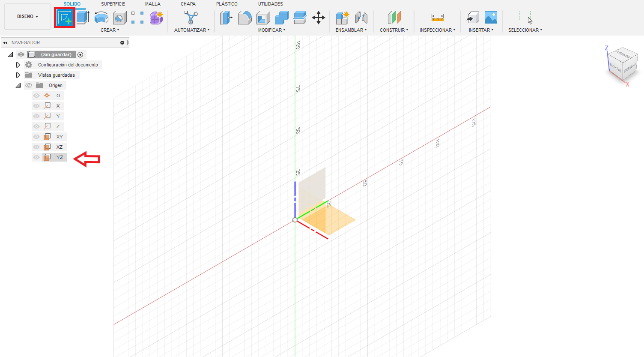Click the Fillet tool in Modificar
644x357 pixels.
(x=244, y=18)
